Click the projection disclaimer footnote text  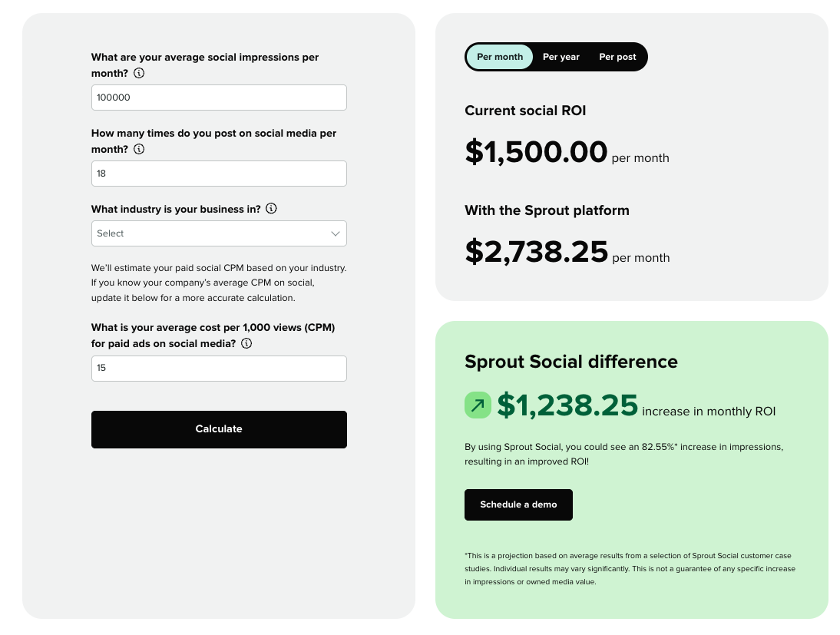click(630, 568)
